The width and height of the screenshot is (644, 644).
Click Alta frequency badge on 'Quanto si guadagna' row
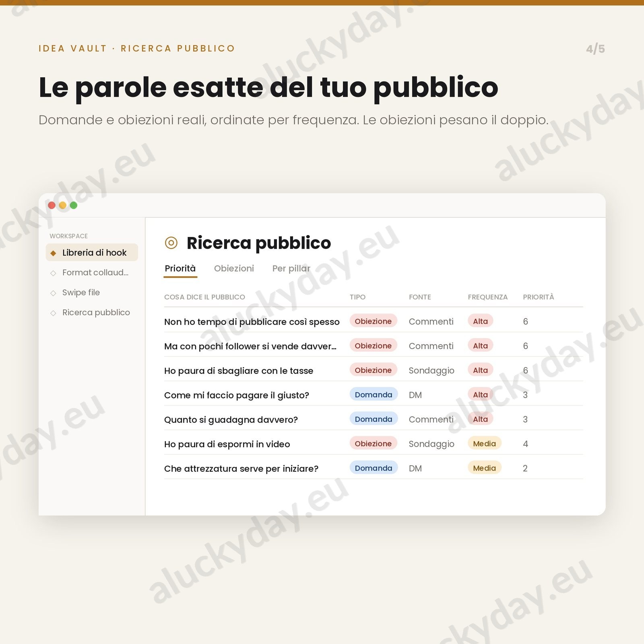click(x=481, y=419)
